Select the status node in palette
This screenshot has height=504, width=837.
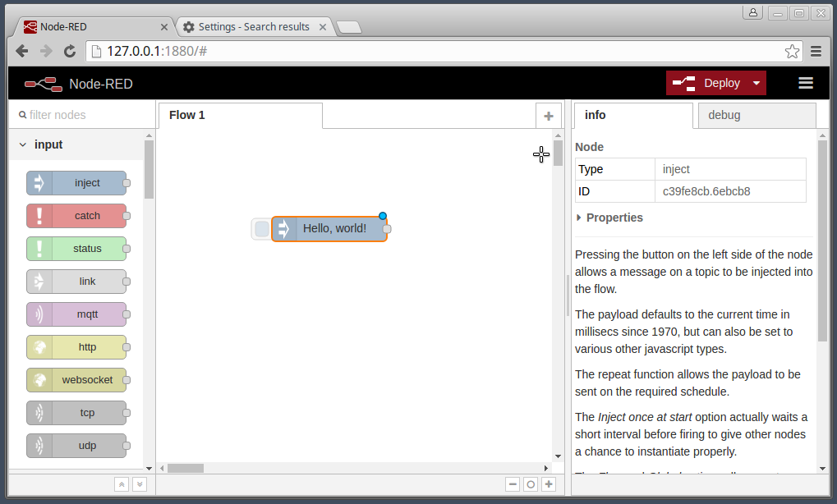pos(76,249)
